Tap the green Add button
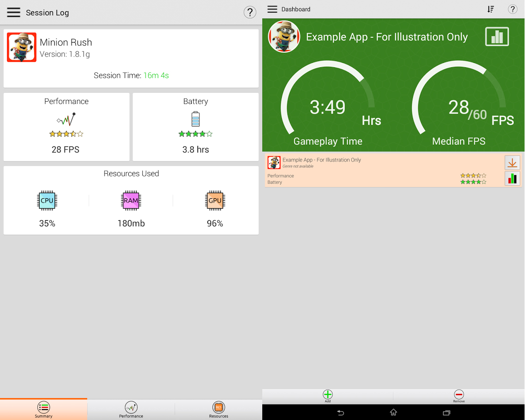 328,396
